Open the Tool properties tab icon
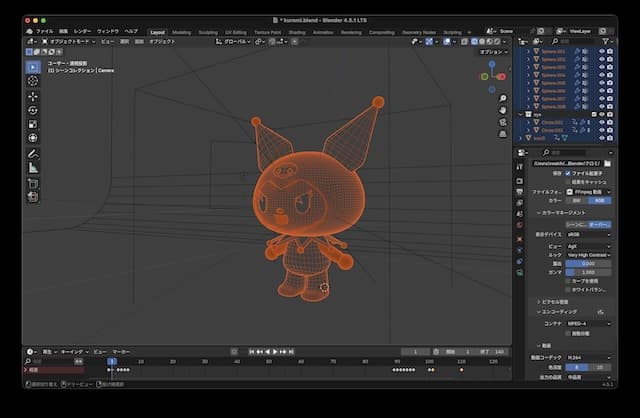 pyautogui.click(x=520, y=167)
